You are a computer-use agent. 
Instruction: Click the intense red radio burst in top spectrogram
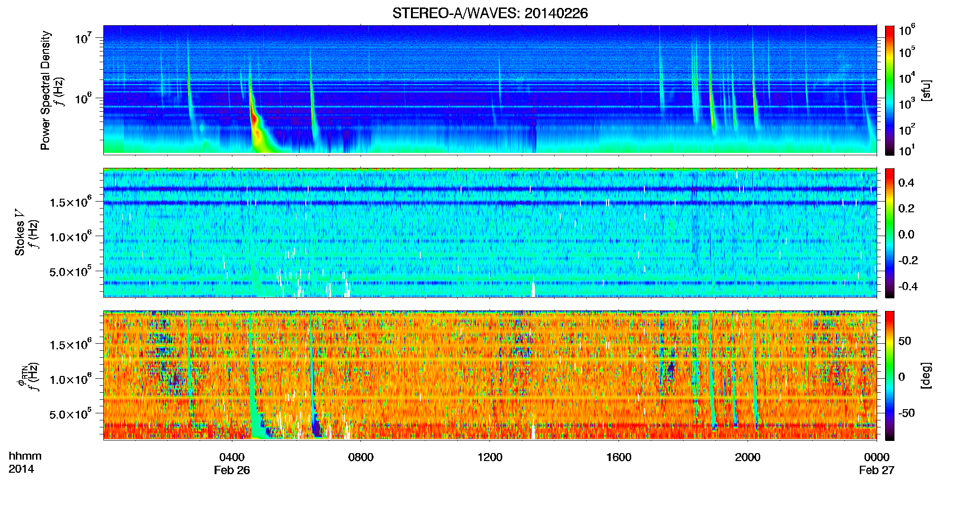[x=255, y=119]
